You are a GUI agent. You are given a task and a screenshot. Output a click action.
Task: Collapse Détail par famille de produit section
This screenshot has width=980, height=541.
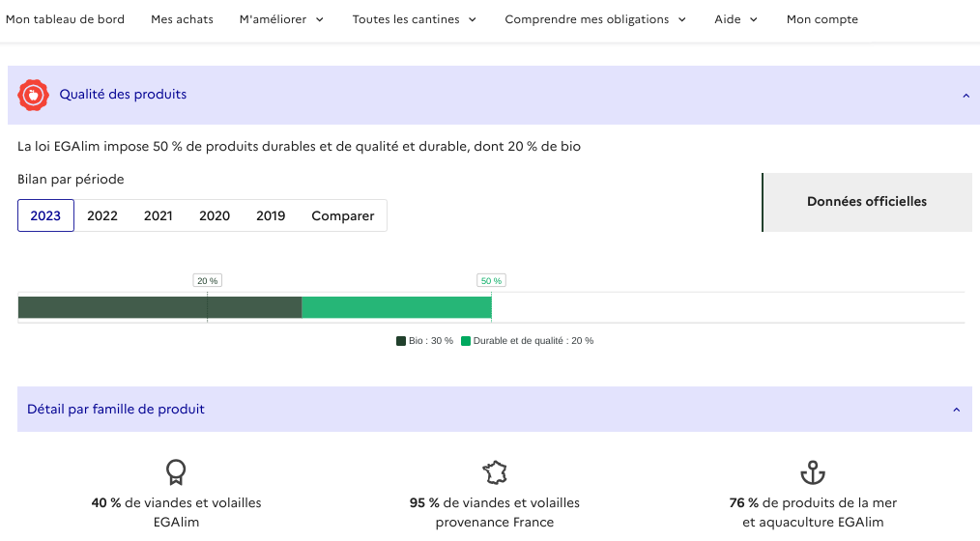(956, 410)
